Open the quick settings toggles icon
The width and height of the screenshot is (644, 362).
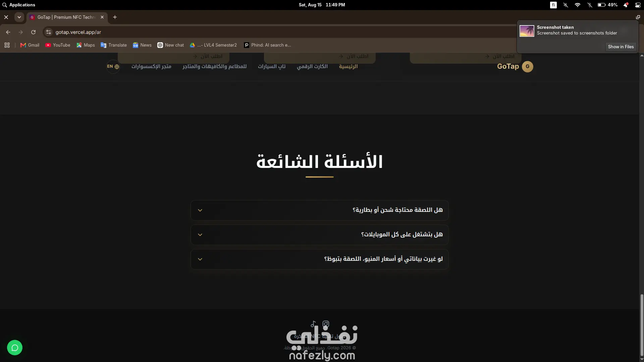(x=638, y=5)
